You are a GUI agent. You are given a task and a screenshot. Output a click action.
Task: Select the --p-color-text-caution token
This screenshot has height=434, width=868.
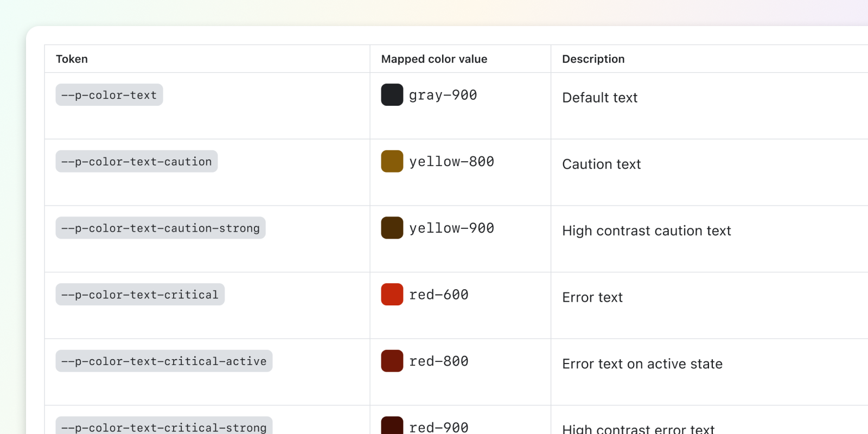pyautogui.click(x=137, y=161)
